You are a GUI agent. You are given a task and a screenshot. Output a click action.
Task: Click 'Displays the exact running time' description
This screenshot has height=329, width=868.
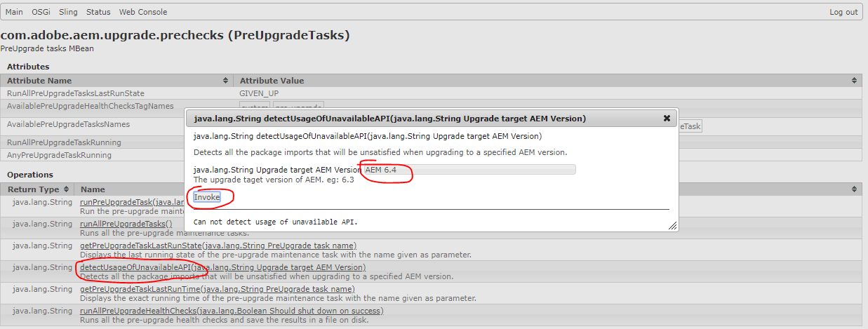279,299
